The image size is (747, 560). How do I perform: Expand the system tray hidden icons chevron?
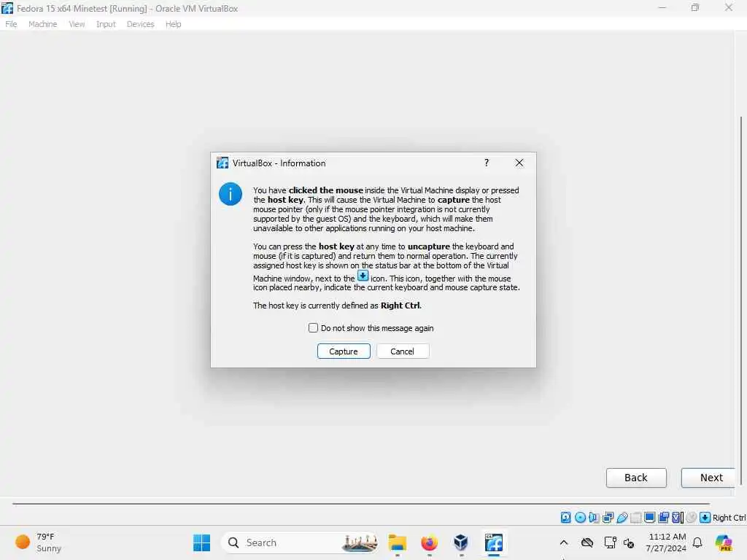click(x=564, y=542)
